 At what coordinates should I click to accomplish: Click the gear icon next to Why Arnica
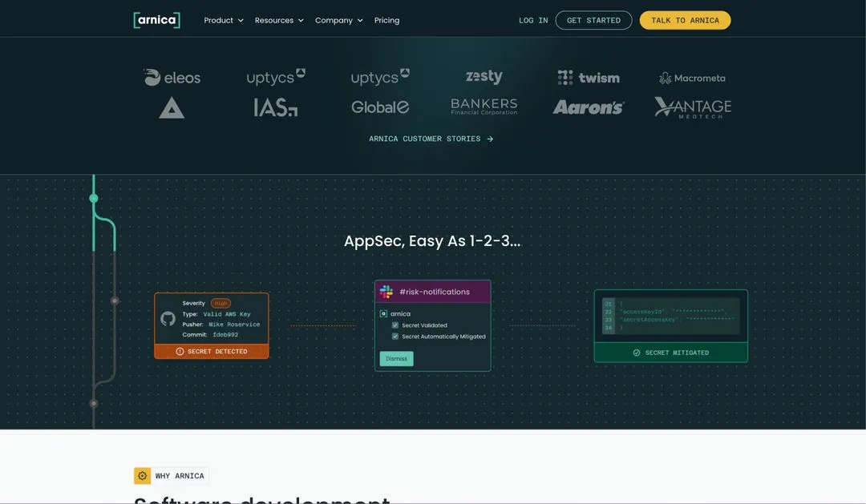(x=143, y=476)
